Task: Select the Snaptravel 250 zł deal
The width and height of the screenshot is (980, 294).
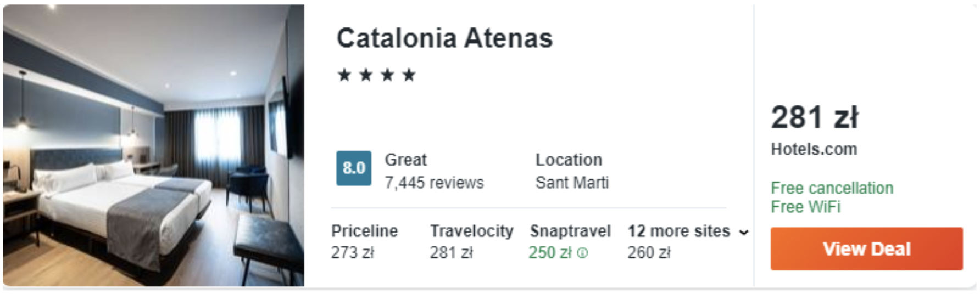Action: pyautogui.click(x=570, y=241)
